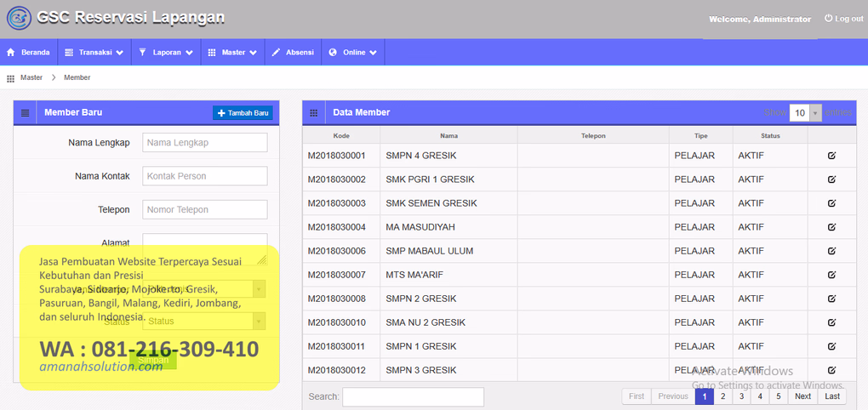Viewport: 868px width, 410px height.
Task: Go to the Next page
Action: pyautogui.click(x=802, y=396)
